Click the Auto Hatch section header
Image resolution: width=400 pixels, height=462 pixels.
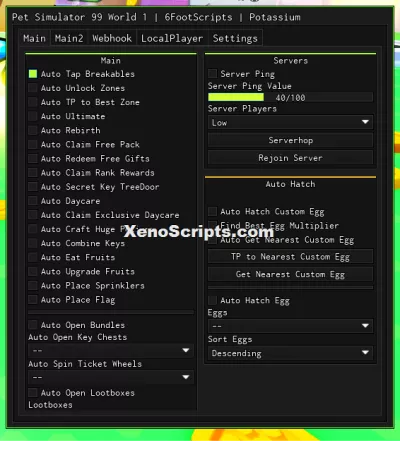pos(290,184)
